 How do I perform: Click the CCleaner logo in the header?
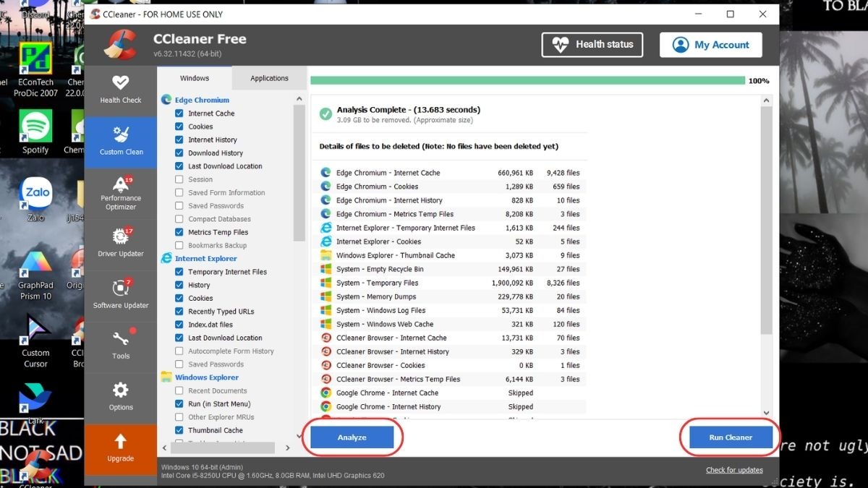tap(120, 45)
